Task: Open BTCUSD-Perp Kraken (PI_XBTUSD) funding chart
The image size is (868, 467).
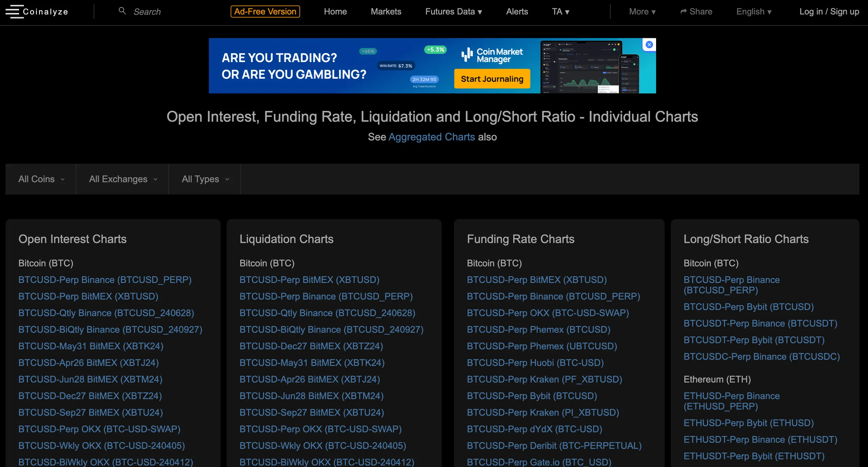Action: 543,413
